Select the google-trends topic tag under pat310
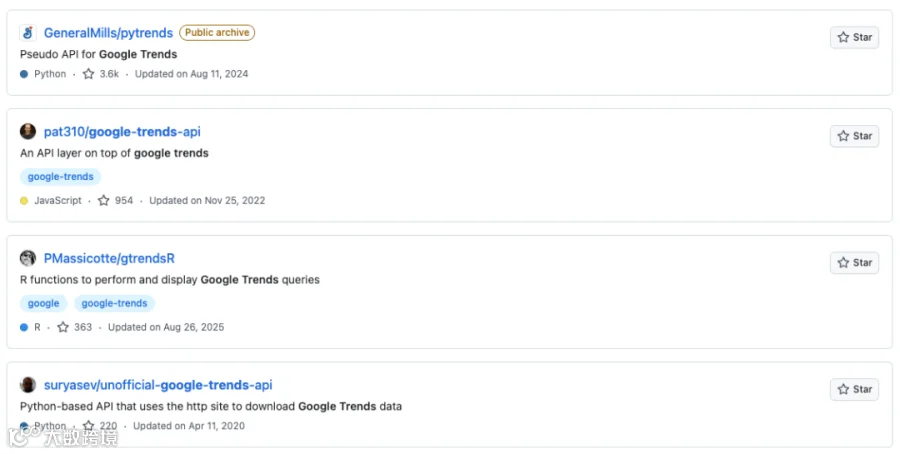The width and height of the screenshot is (900, 454). click(60, 177)
